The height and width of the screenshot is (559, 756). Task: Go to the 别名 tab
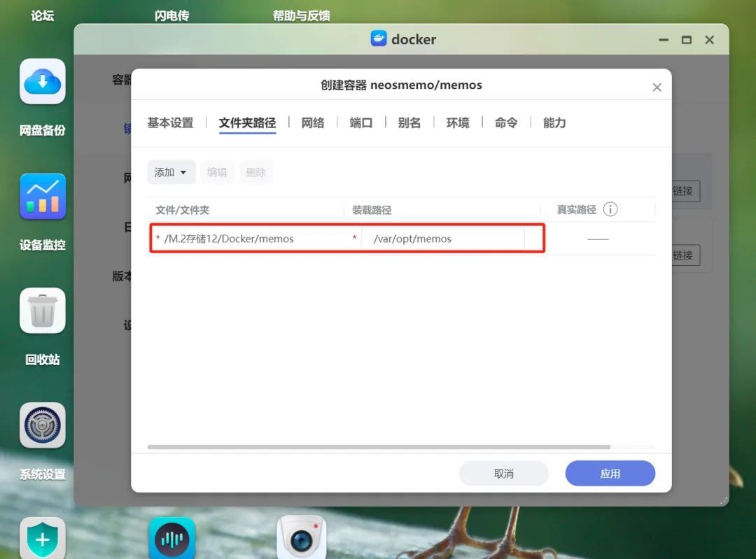pos(409,123)
